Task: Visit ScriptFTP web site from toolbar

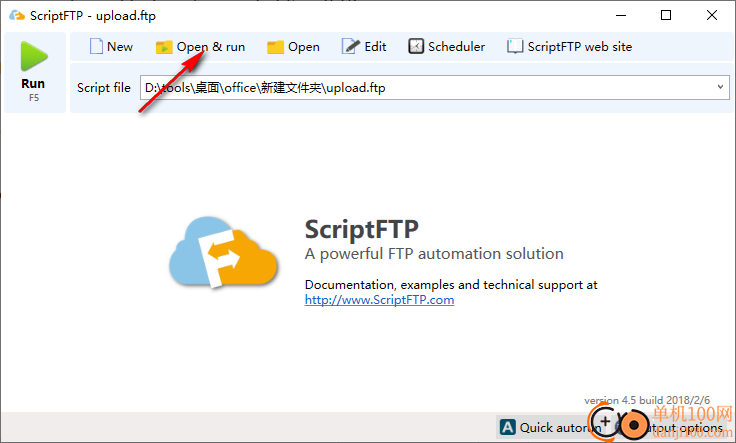Action: [x=580, y=46]
